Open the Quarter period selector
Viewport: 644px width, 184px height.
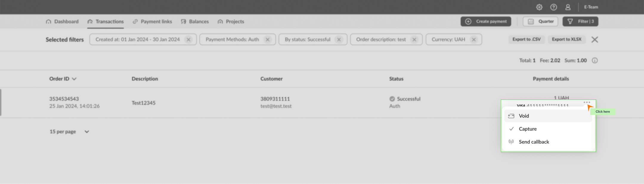[540, 21]
